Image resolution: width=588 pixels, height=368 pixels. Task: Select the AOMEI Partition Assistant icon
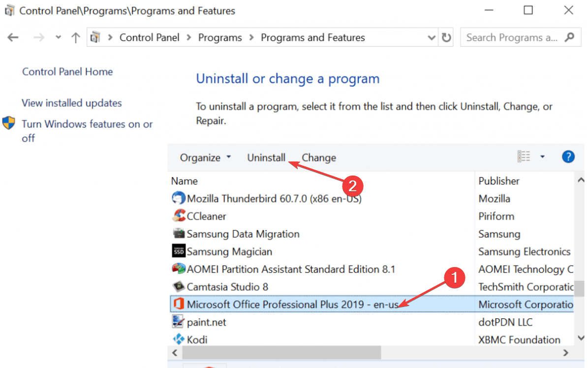pyautogui.click(x=179, y=269)
